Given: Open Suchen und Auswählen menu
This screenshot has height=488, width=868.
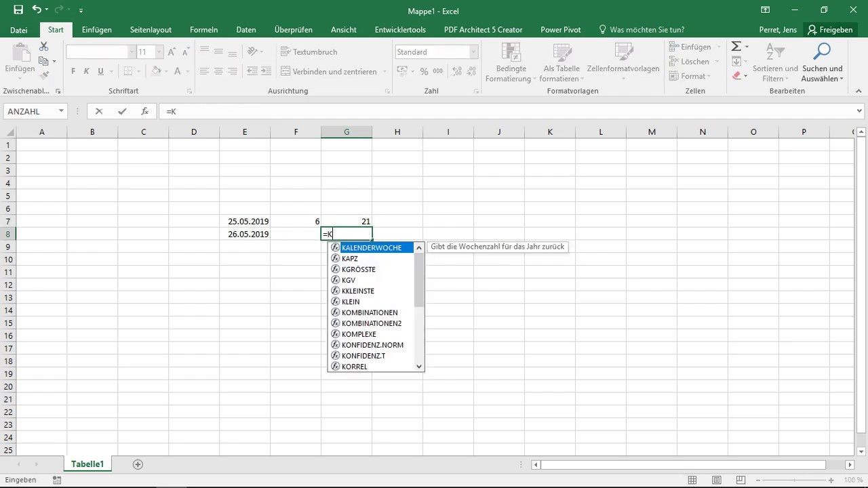Looking at the screenshot, I should (x=823, y=62).
